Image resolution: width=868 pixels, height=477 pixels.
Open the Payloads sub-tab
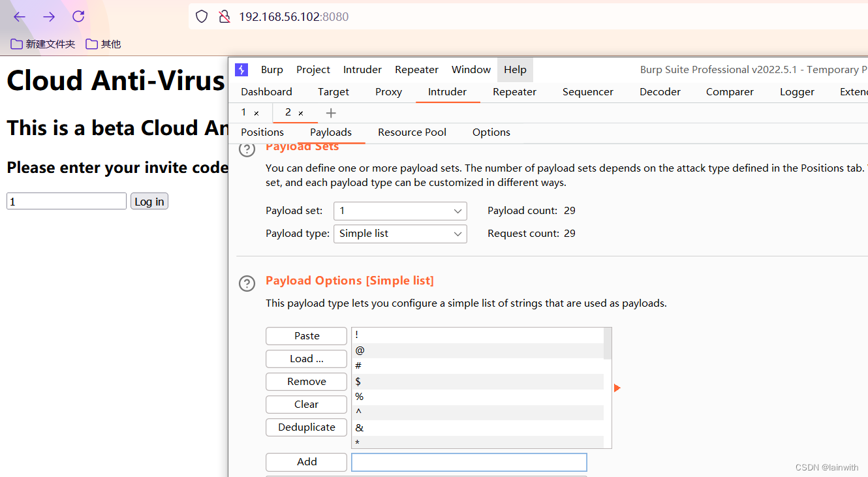331,132
